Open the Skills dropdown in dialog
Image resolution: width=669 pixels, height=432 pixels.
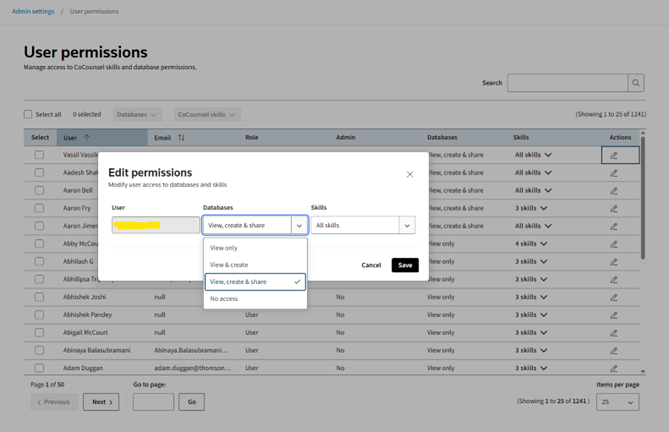pyautogui.click(x=362, y=226)
